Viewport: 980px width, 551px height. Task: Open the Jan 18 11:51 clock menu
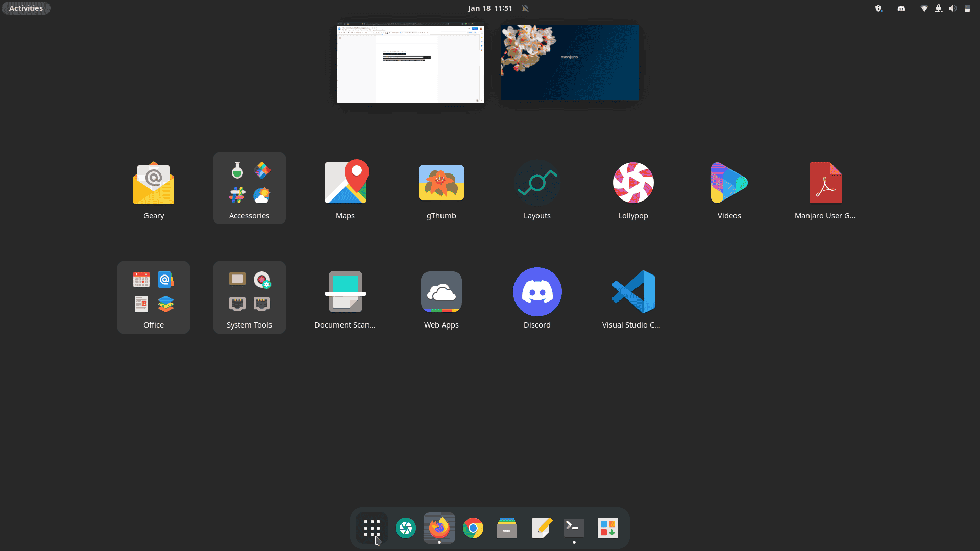coord(490,8)
